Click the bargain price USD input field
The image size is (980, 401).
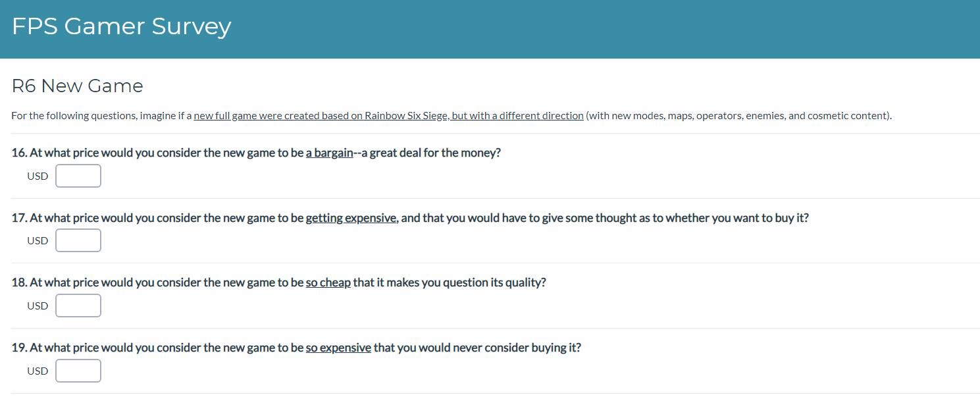pyautogui.click(x=78, y=176)
